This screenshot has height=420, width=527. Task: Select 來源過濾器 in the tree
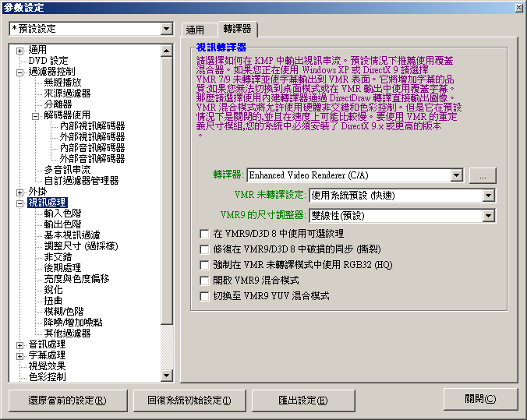coord(67,93)
